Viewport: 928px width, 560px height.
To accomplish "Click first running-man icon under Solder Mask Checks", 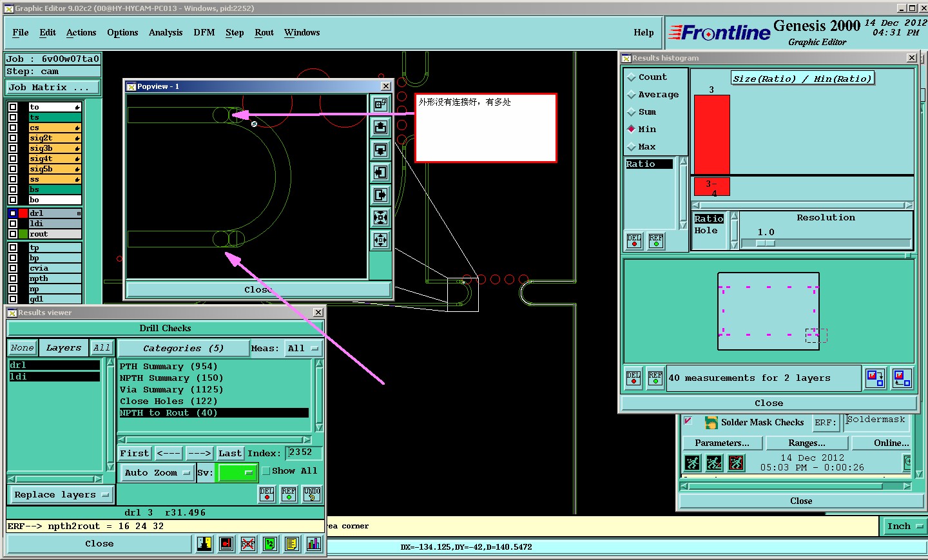I will pos(692,463).
